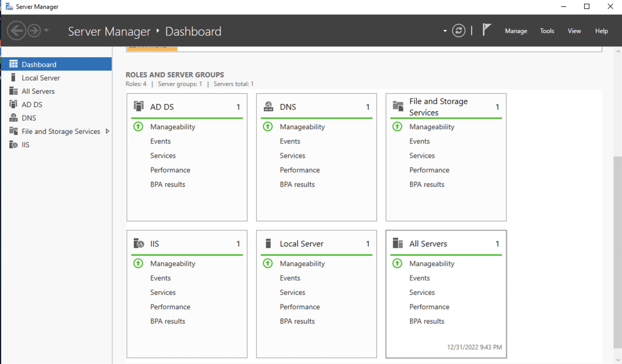Viewport: 622px width, 364px height.
Task: Click the IIS tile globe icon
Action: point(139,243)
